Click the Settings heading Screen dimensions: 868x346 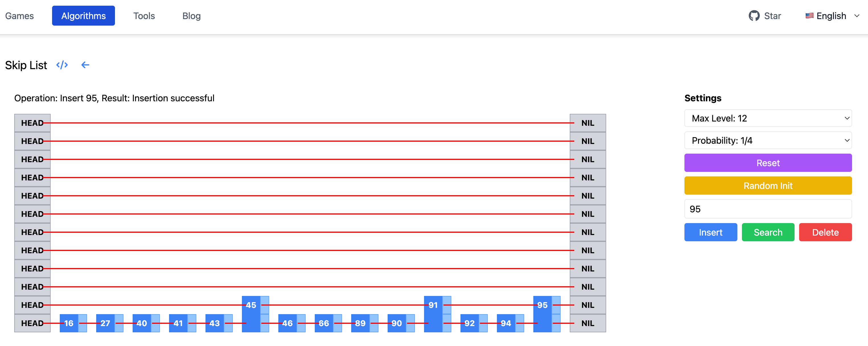(703, 98)
